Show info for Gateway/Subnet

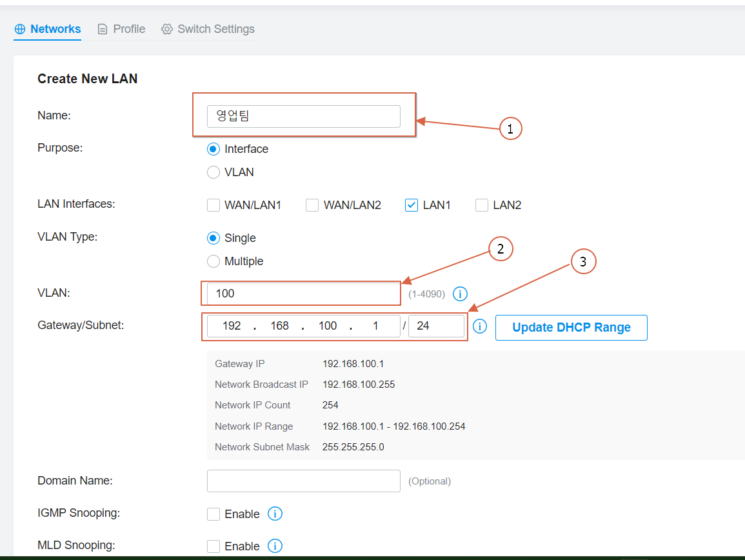pos(480,326)
